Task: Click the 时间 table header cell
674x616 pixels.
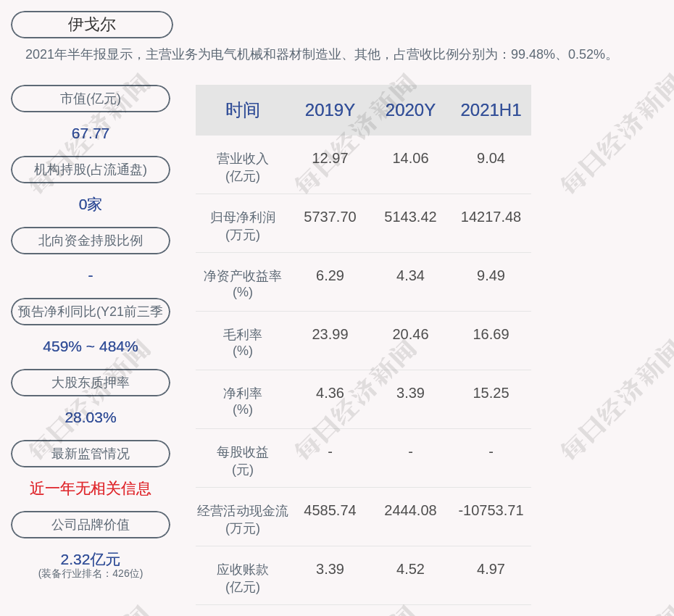Action: point(243,110)
